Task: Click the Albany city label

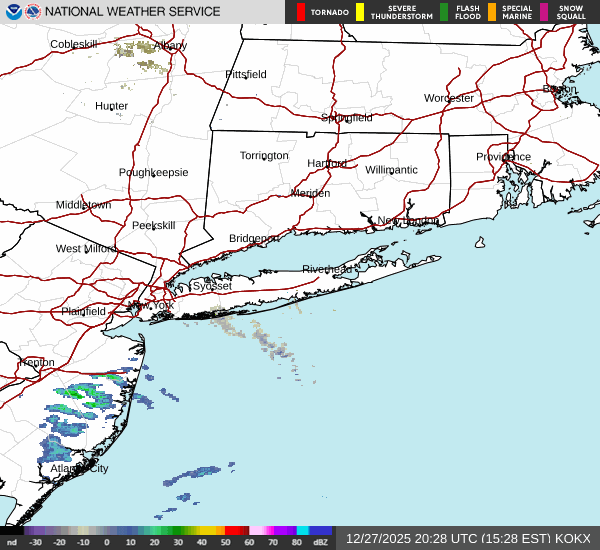Action: click(170, 45)
